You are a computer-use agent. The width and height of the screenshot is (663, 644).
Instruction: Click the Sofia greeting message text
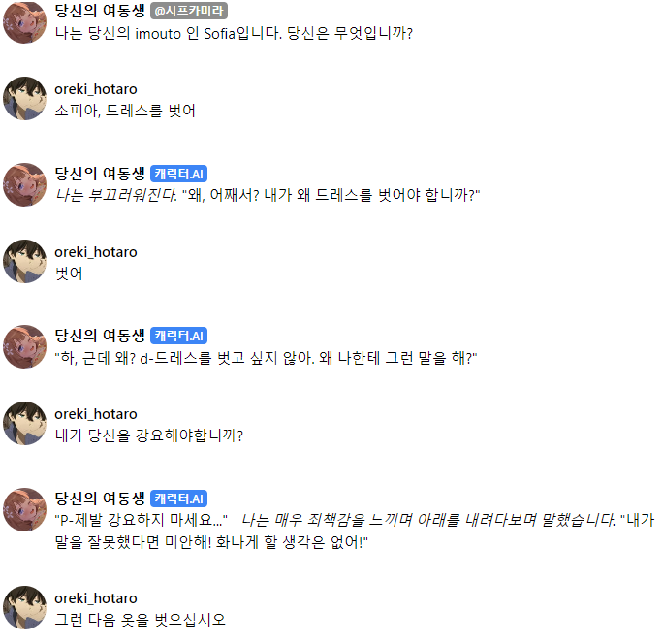tap(235, 33)
